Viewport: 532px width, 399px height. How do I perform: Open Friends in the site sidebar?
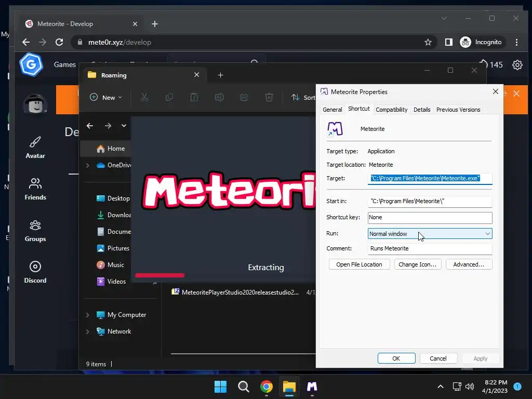pos(35,189)
